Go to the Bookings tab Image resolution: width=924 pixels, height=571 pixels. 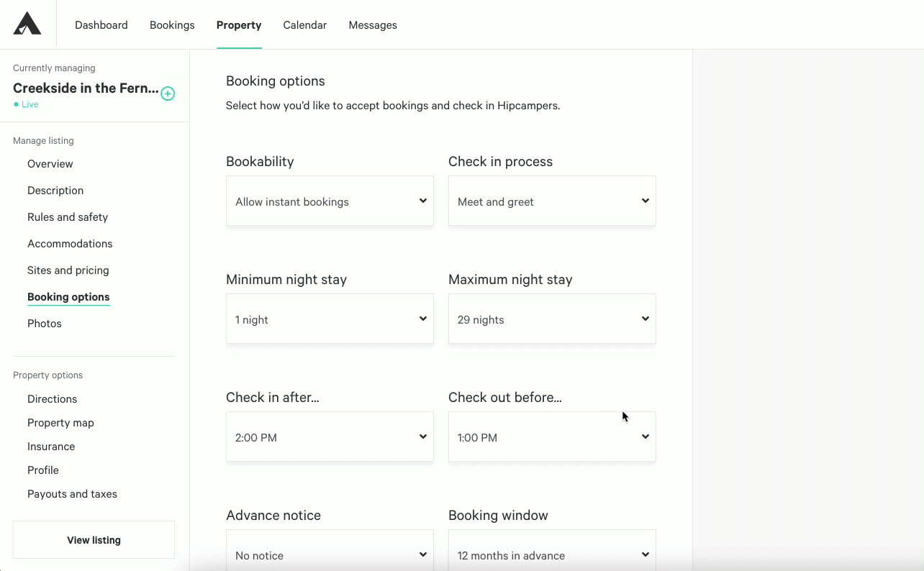click(172, 25)
